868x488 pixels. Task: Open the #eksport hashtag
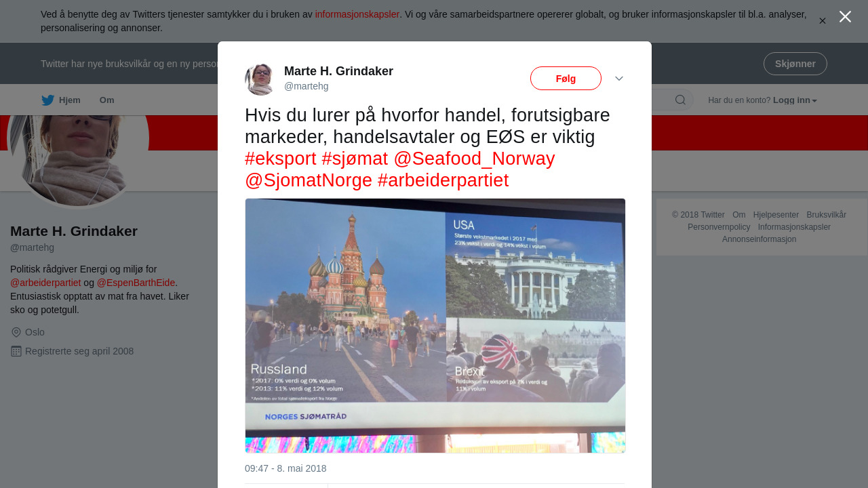pyautogui.click(x=281, y=159)
